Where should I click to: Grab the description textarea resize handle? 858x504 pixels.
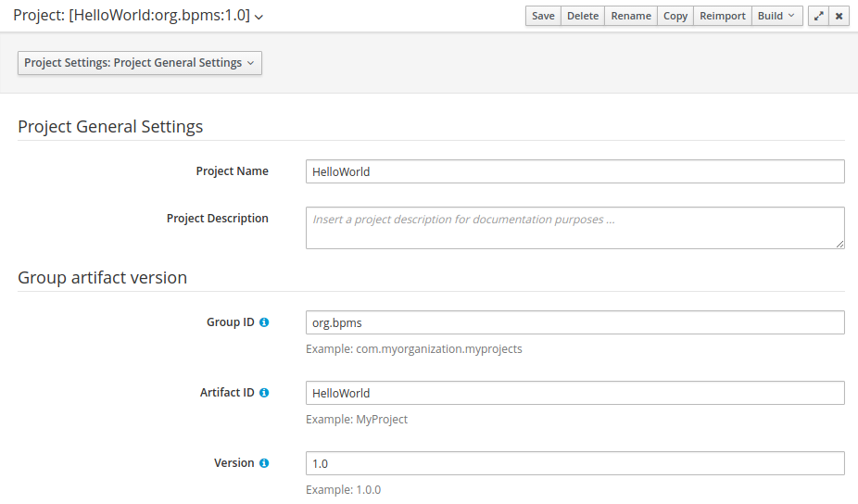840,244
